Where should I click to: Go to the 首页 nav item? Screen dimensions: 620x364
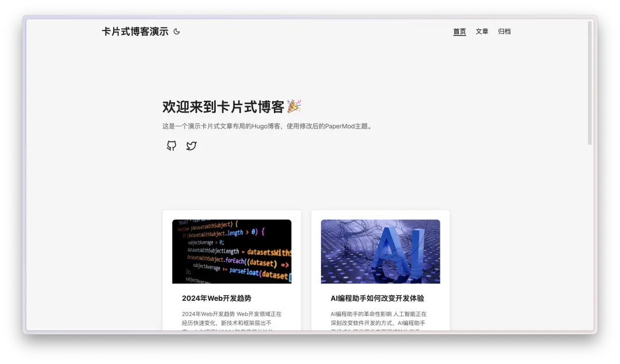point(459,32)
